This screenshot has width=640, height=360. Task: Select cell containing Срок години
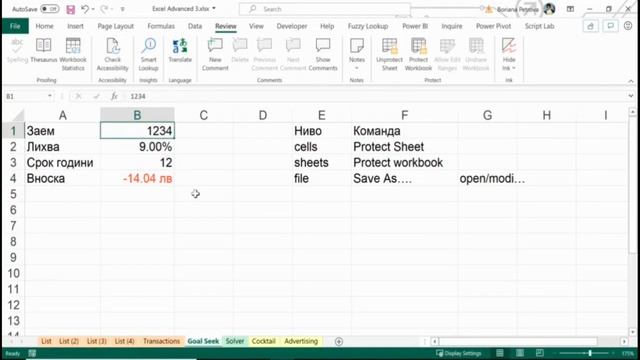[62, 162]
